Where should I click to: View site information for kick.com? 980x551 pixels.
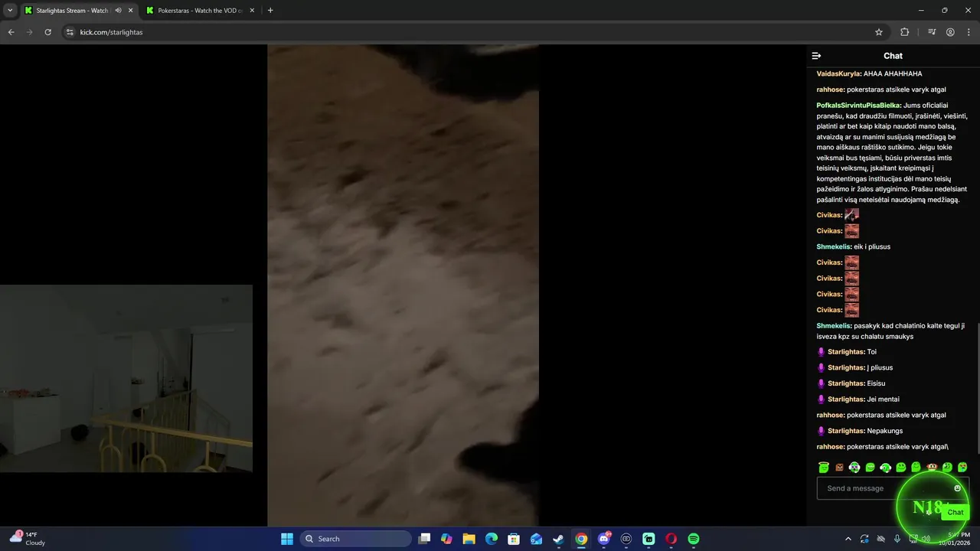69,32
